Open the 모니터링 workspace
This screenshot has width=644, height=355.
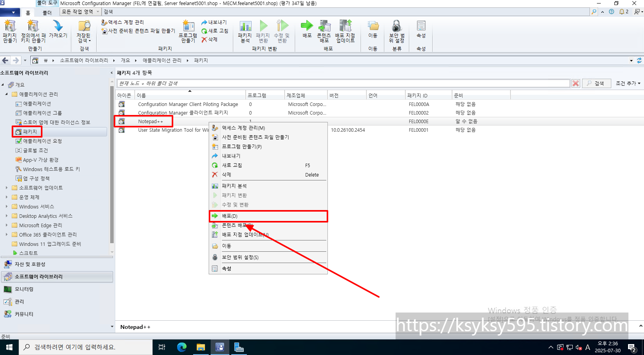(57, 289)
